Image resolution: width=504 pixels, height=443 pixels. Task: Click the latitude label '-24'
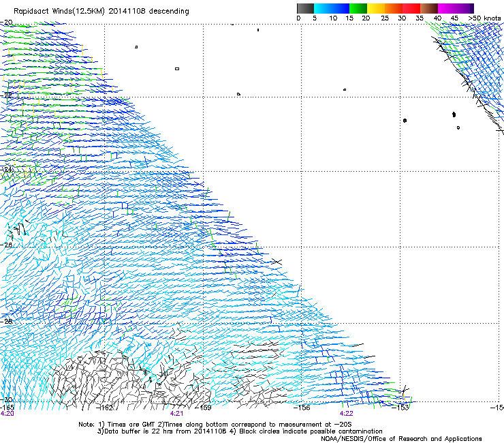coord(6,170)
